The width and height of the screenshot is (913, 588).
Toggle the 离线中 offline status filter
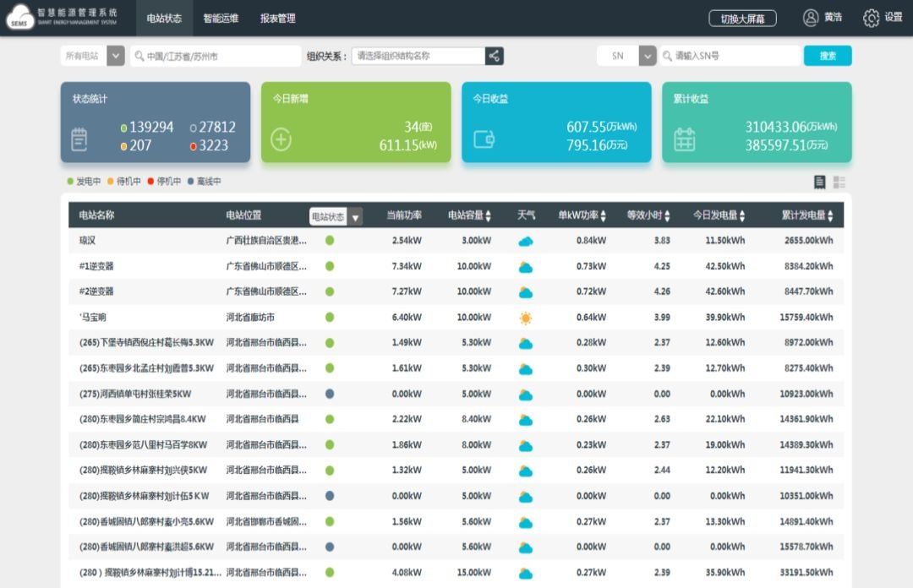(204, 182)
